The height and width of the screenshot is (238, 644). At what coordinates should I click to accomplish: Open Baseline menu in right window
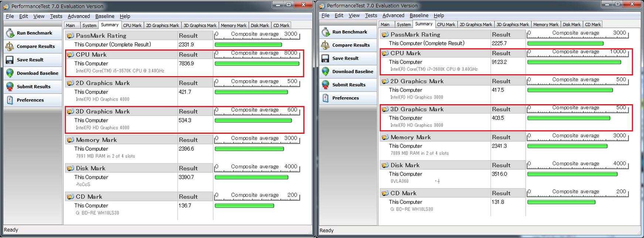(419, 16)
